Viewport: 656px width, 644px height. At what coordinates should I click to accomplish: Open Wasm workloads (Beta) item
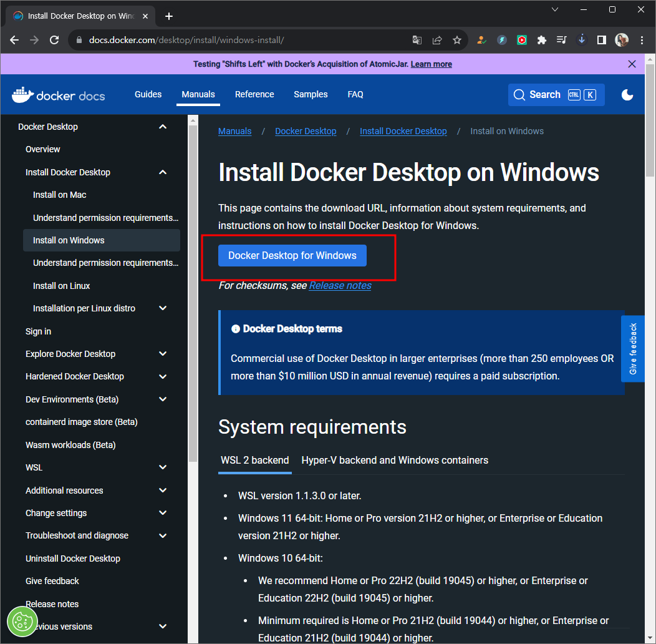[x=70, y=445]
